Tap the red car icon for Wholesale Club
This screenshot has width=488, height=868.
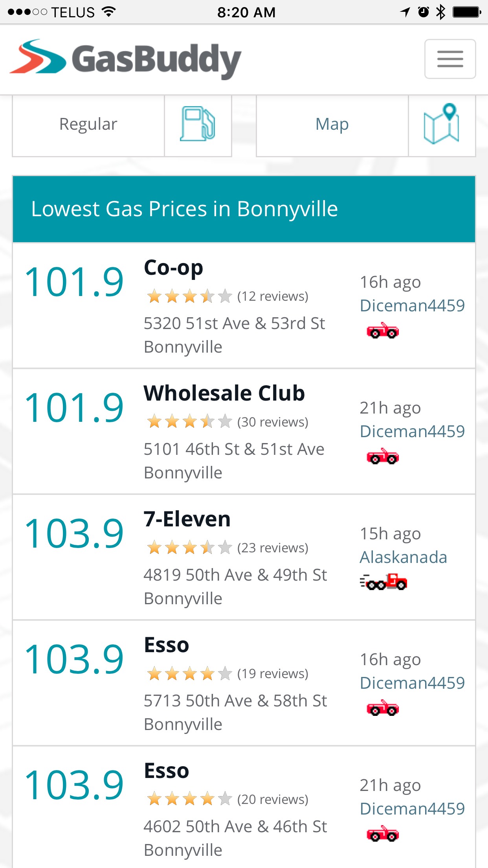coord(383,457)
